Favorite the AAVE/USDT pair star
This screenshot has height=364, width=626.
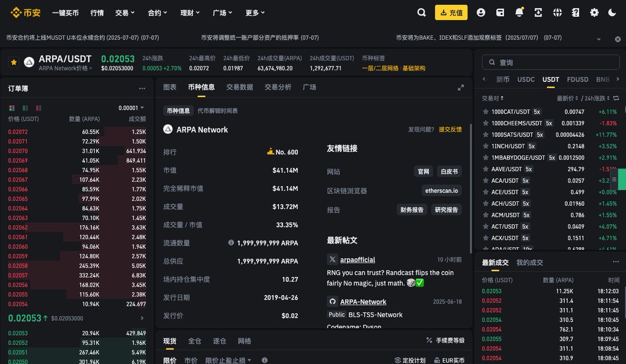tap(486, 169)
